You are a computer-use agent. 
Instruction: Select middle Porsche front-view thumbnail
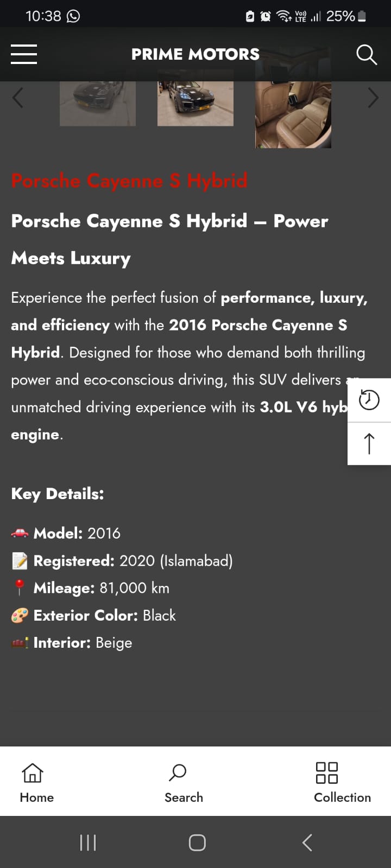(195, 104)
